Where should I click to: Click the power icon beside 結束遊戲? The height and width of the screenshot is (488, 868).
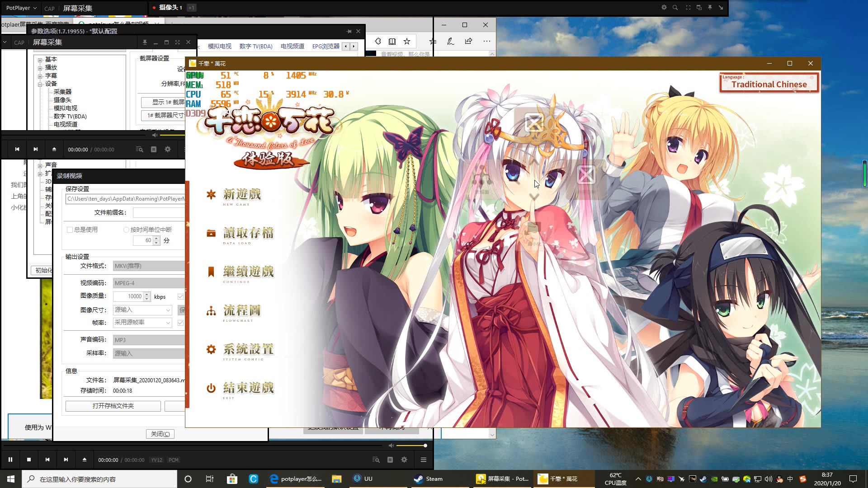tap(211, 388)
